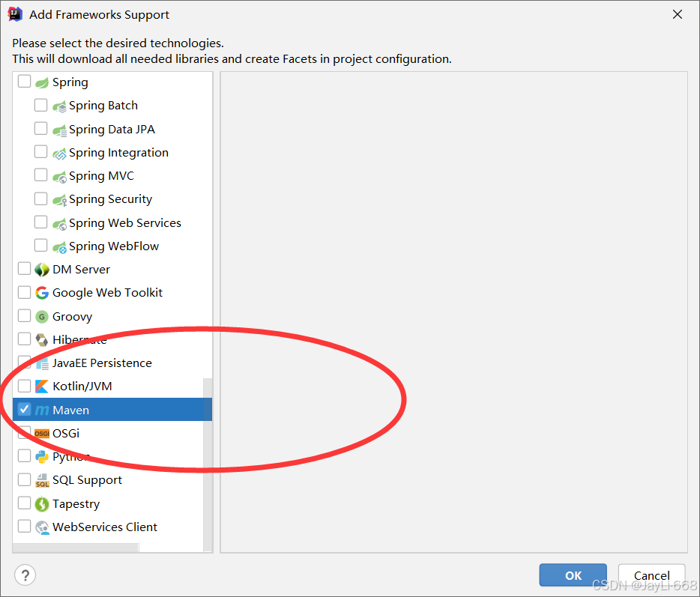This screenshot has width=700, height=597.
Task: Check the Spring Web Services checkbox
Action: [x=40, y=222]
